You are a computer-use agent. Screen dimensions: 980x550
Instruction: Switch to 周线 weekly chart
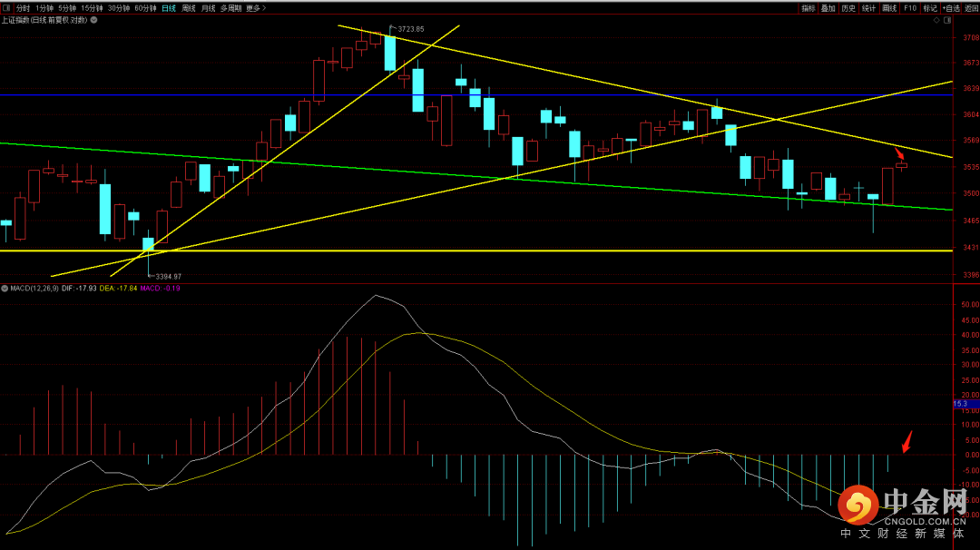[189, 8]
